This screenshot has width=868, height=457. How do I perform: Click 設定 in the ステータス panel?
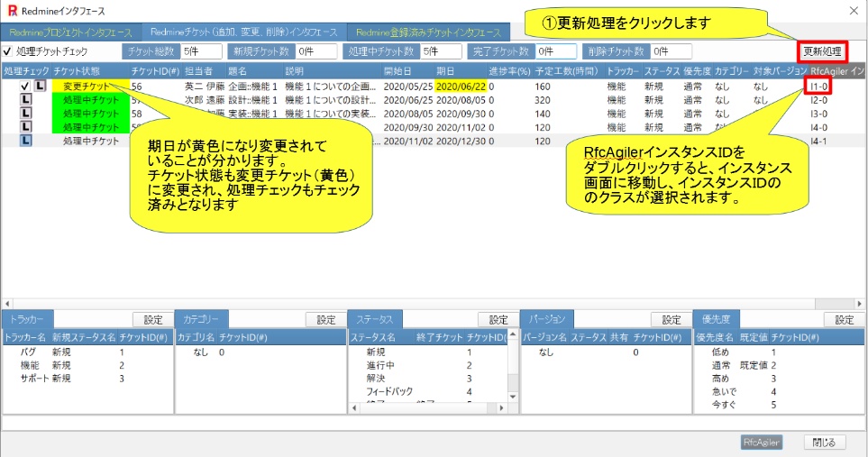498,320
